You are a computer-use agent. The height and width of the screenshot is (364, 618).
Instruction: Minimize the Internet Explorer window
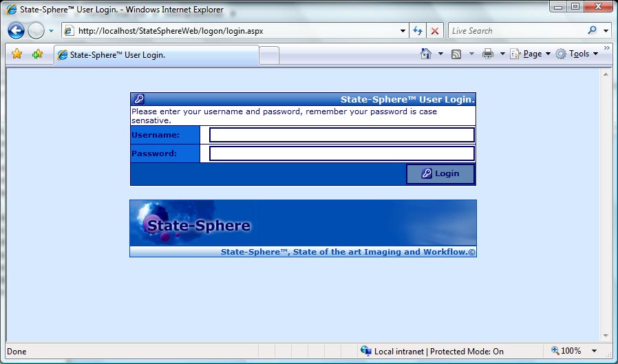coord(558,7)
